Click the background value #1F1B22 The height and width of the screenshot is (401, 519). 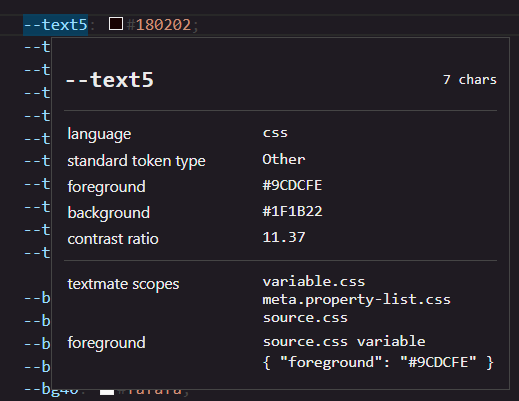pos(292,211)
